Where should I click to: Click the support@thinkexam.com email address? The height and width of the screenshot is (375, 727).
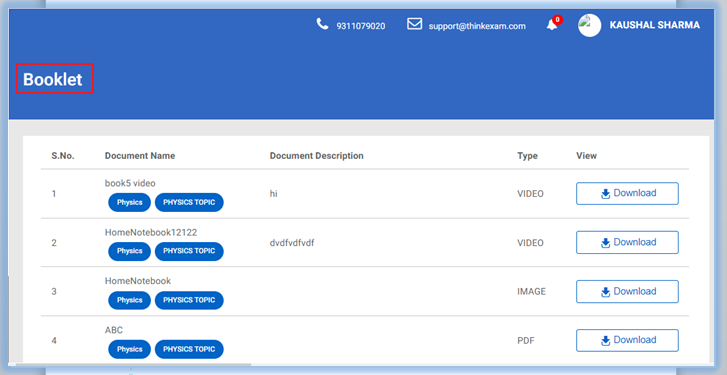click(x=477, y=26)
